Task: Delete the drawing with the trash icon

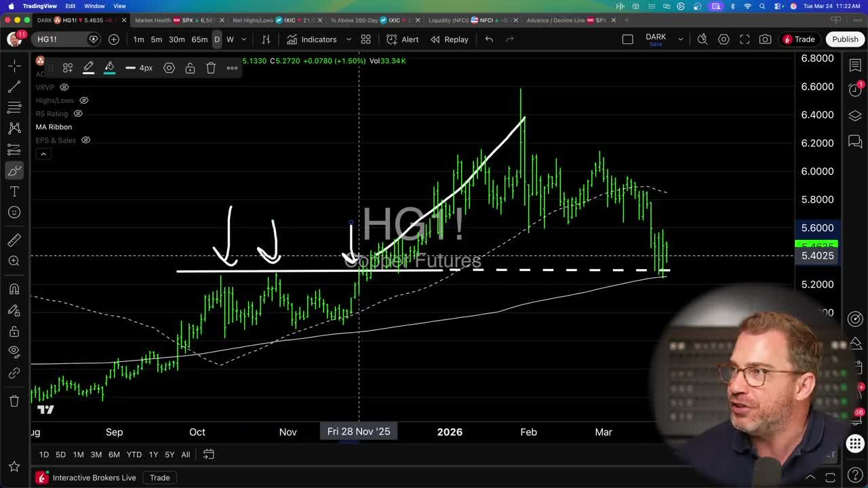Action: point(211,68)
